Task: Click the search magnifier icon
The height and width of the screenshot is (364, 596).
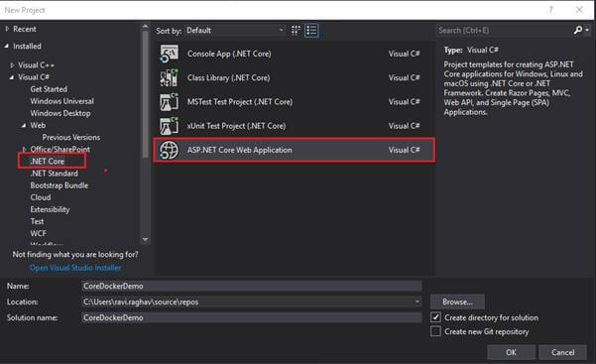Action: click(578, 30)
